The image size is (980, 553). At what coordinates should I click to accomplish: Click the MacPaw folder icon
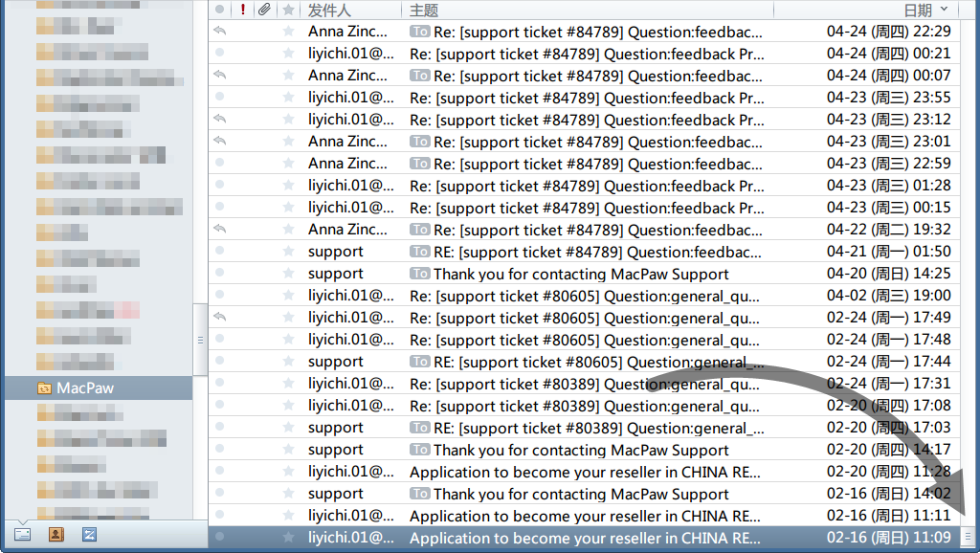pyautogui.click(x=44, y=387)
